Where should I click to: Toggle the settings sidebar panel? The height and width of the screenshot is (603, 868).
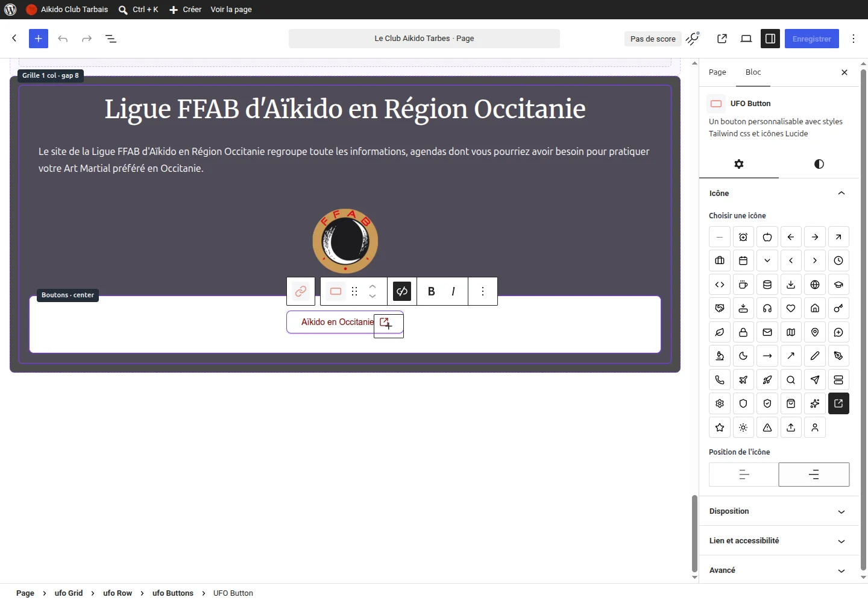tap(770, 39)
